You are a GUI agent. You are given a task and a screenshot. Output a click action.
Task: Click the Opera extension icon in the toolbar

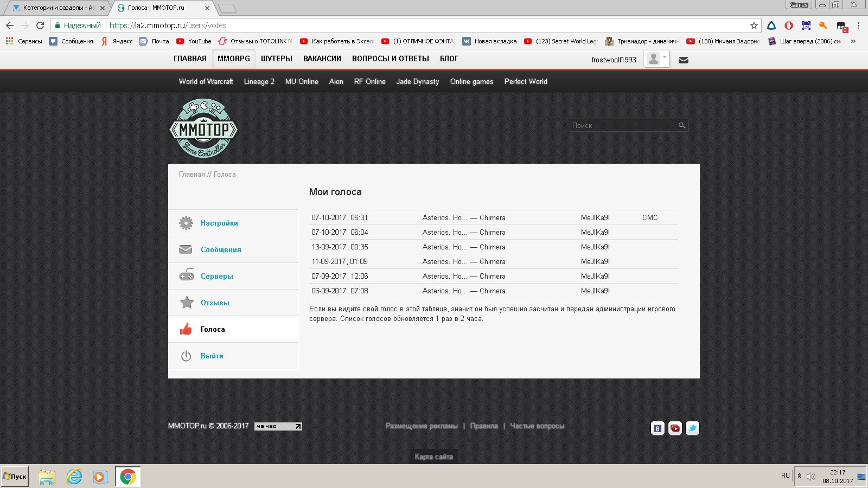789,25
